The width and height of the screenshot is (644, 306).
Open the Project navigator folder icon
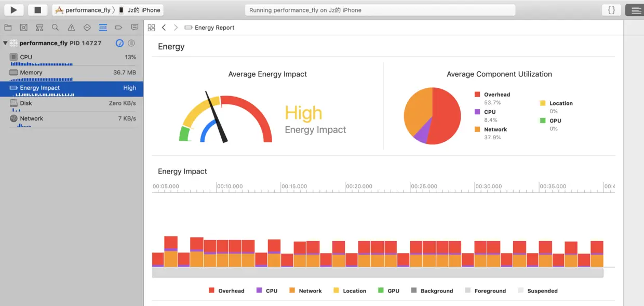[8, 28]
